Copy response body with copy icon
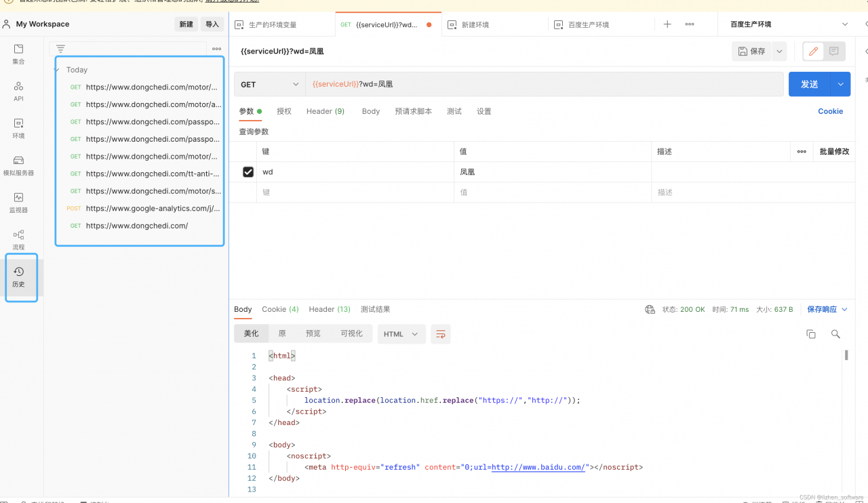The height and width of the screenshot is (503, 868). pyautogui.click(x=810, y=334)
